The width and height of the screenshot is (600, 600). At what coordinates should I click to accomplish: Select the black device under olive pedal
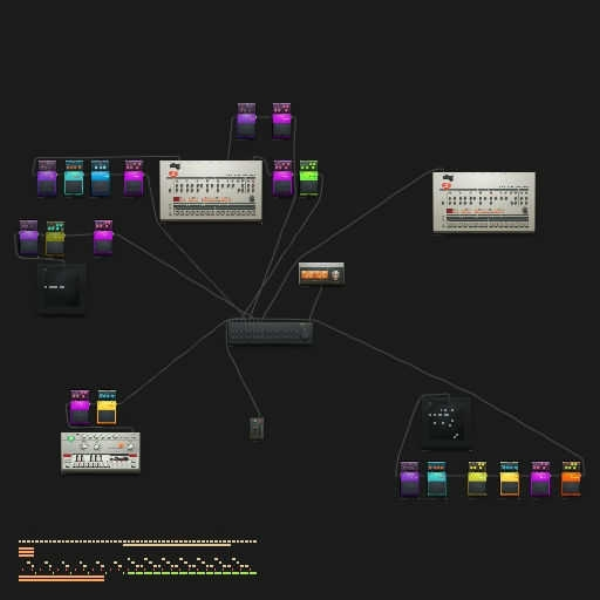point(61,289)
